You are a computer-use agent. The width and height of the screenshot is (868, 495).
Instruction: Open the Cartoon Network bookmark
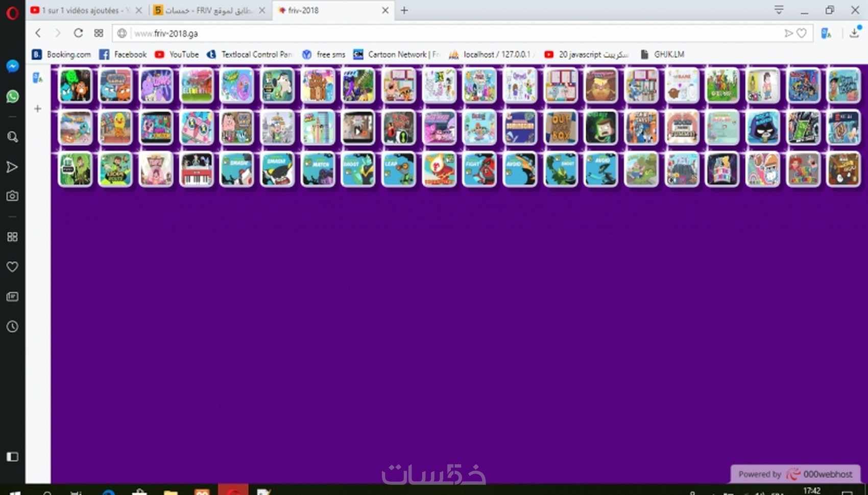pos(397,54)
